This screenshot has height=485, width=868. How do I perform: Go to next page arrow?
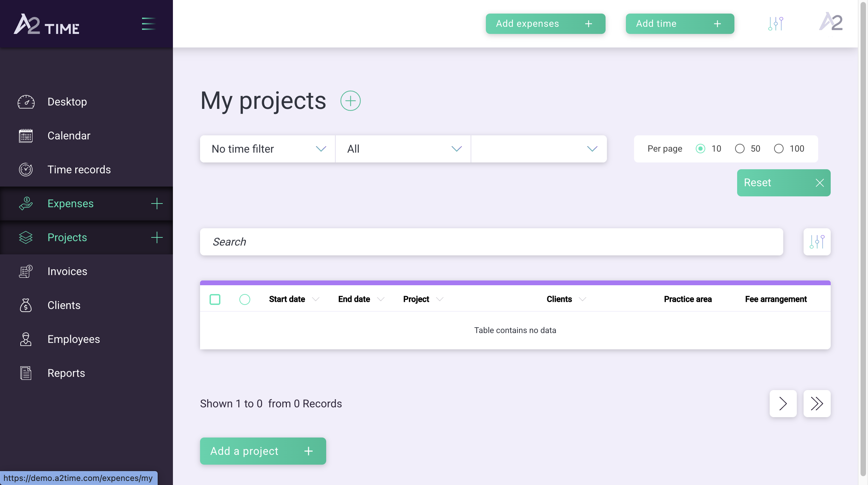point(783,404)
